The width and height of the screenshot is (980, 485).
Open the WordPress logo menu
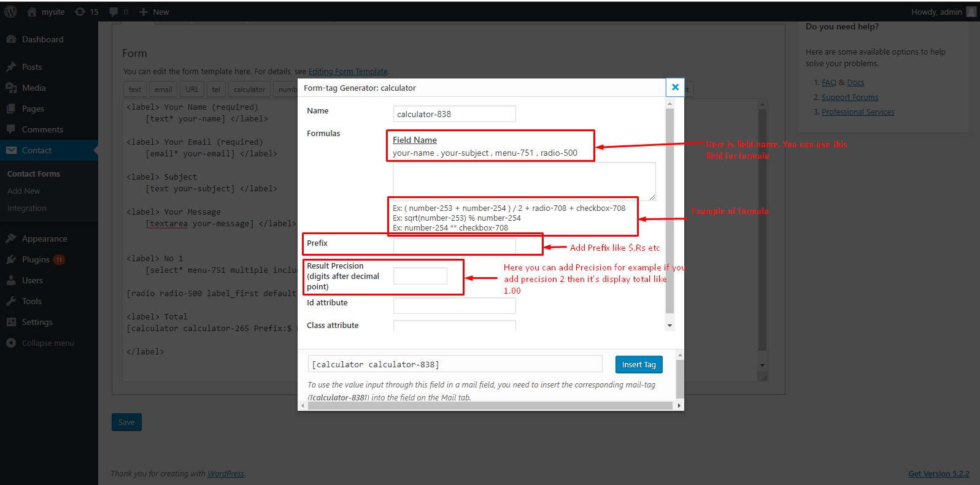coord(10,12)
